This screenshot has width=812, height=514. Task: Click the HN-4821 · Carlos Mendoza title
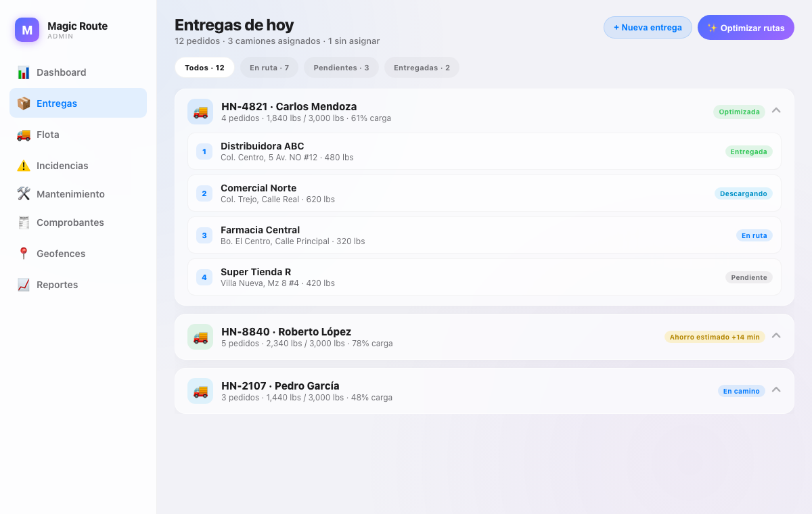coord(289,106)
